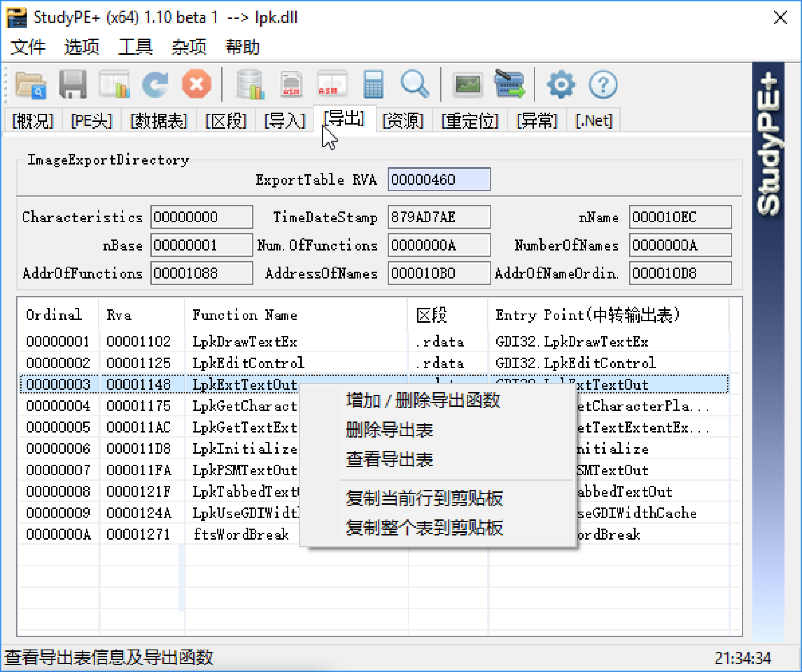Sort by the Rva column header
This screenshot has height=672, width=802.
click(142, 315)
